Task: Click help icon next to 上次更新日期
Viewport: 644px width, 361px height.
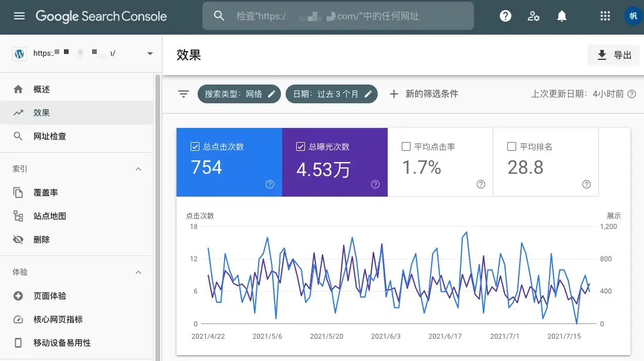Action: coord(632,94)
